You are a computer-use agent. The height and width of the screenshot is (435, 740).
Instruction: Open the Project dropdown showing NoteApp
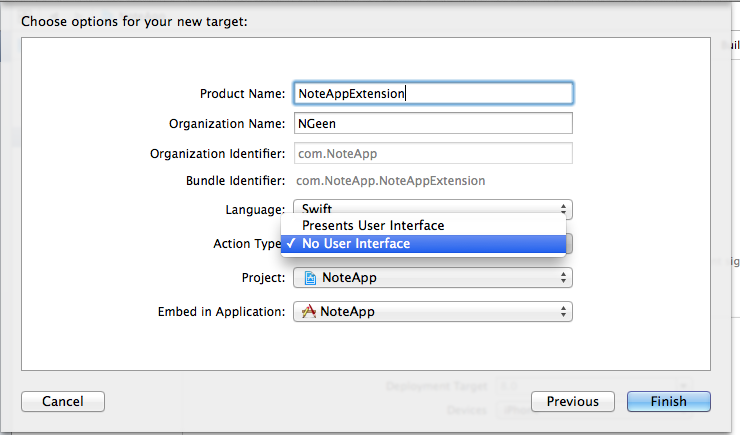[x=433, y=277]
